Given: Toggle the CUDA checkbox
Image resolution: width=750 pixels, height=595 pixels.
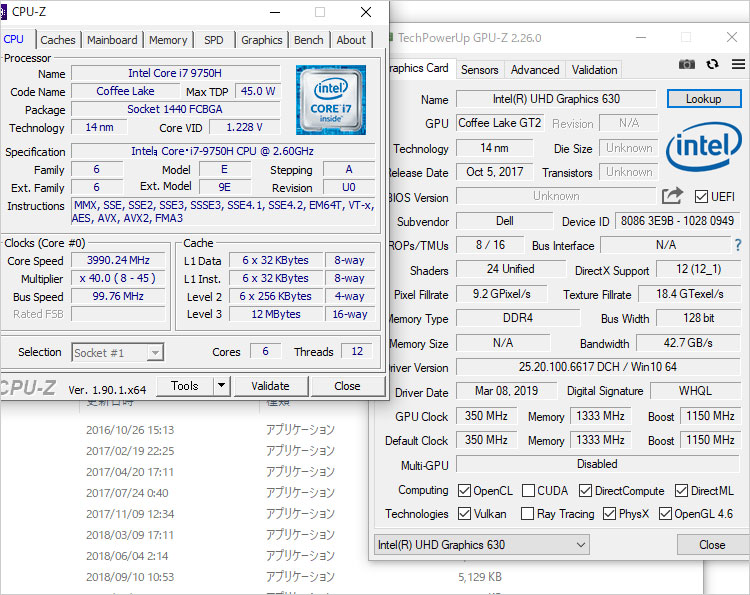Looking at the screenshot, I should (x=529, y=490).
